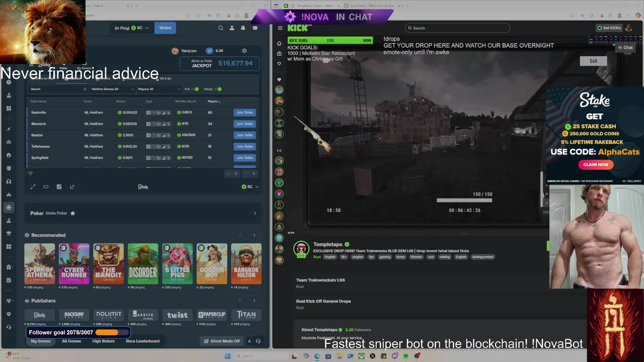Expand the Poker Stake Poker row chevron
The image size is (644, 362).
pos(255,213)
